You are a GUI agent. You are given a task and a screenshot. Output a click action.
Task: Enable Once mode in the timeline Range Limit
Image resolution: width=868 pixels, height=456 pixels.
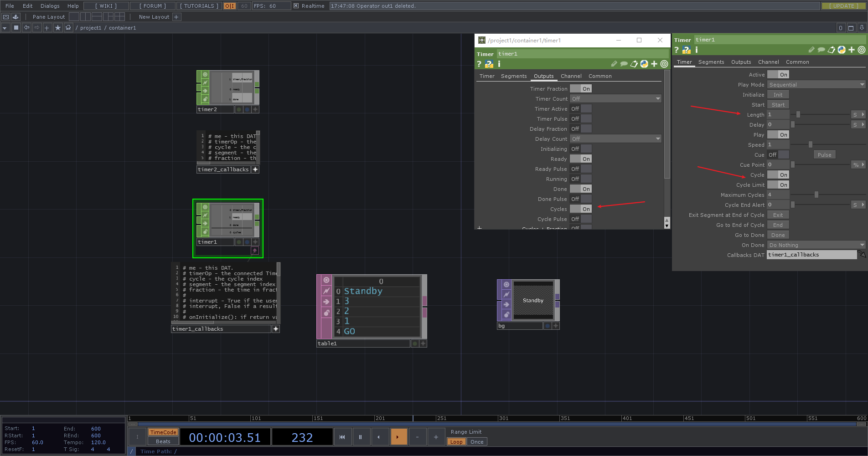coord(476,441)
